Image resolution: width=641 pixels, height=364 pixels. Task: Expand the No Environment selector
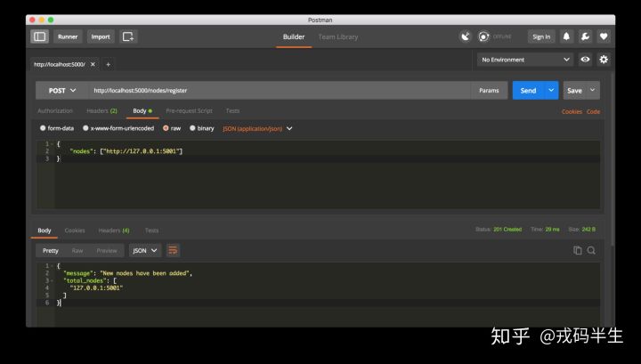[x=525, y=60]
